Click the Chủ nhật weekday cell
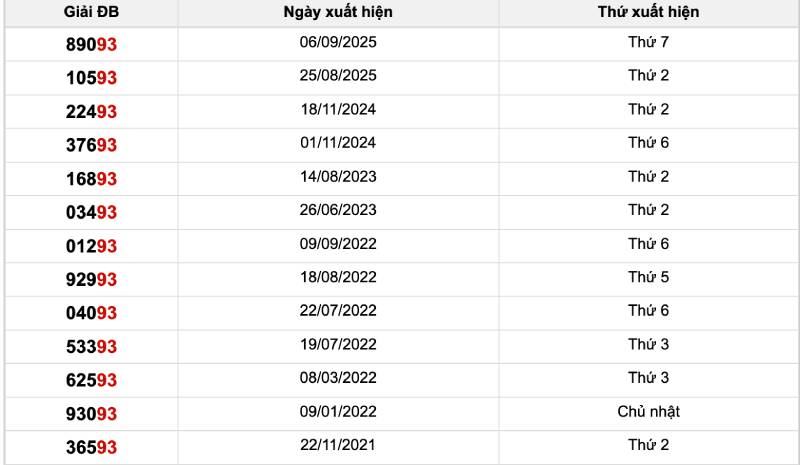This screenshot has height=465, width=800. point(648,411)
